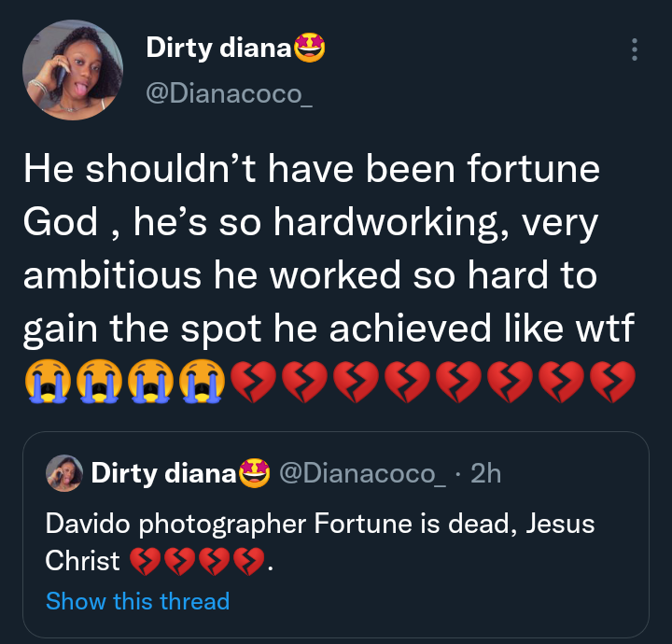
Task: Tap the last crying face emoji in the tweet
Action: [x=202, y=384]
